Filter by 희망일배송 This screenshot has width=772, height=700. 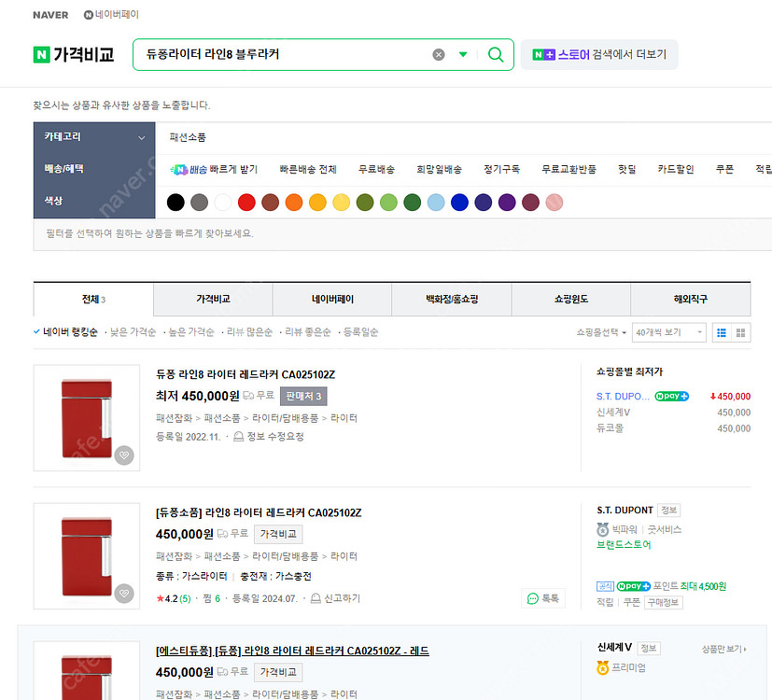(x=439, y=169)
